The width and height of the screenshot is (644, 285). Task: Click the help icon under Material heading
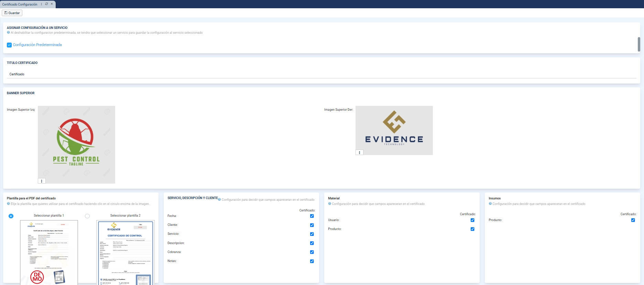(329, 204)
